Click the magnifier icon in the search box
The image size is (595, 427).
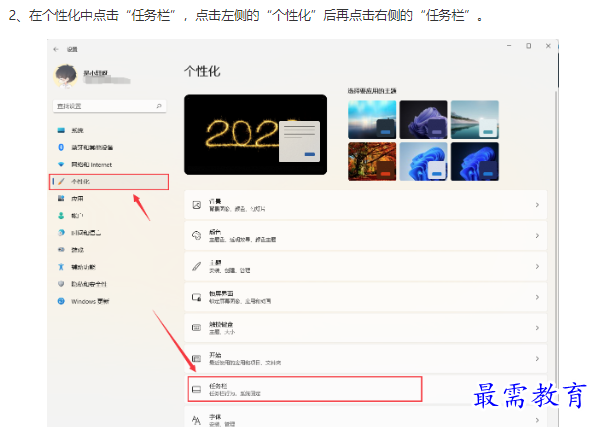pyautogui.click(x=159, y=106)
